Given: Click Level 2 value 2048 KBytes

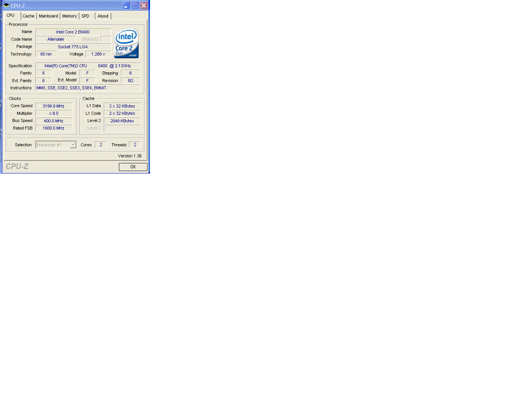Looking at the screenshot, I should pyautogui.click(x=122, y=121).
